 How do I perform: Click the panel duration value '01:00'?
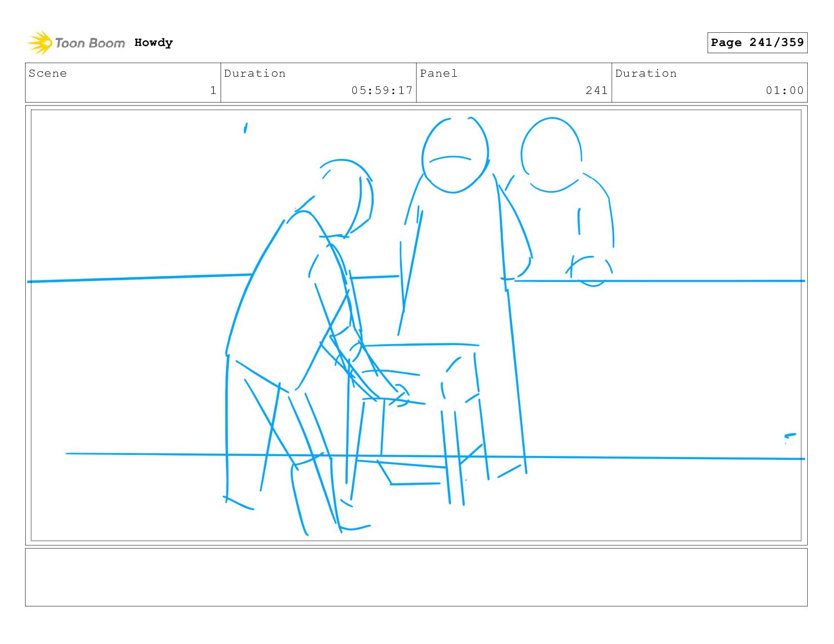784,90
